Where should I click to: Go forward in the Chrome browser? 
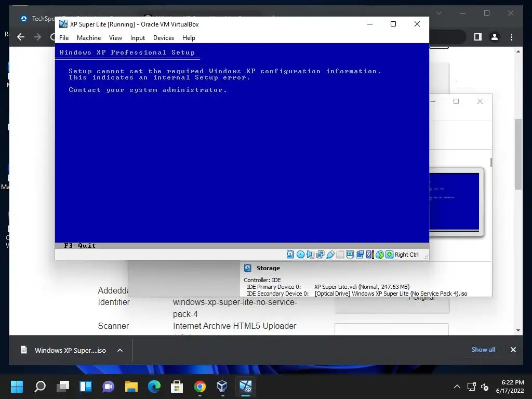pos(37,37)
